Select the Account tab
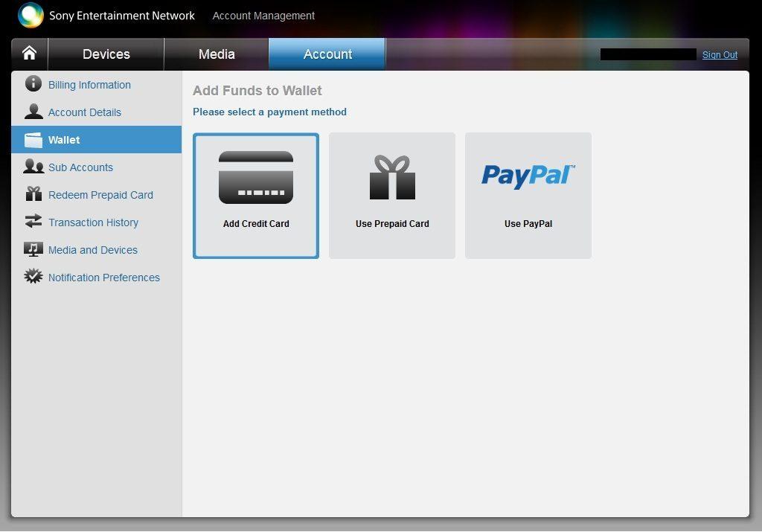This screenshot has height=532, width=762. click(x=327, y=54)
